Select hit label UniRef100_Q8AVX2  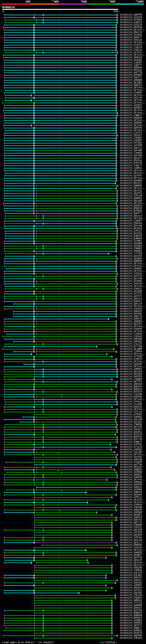[x=131, y=85]
